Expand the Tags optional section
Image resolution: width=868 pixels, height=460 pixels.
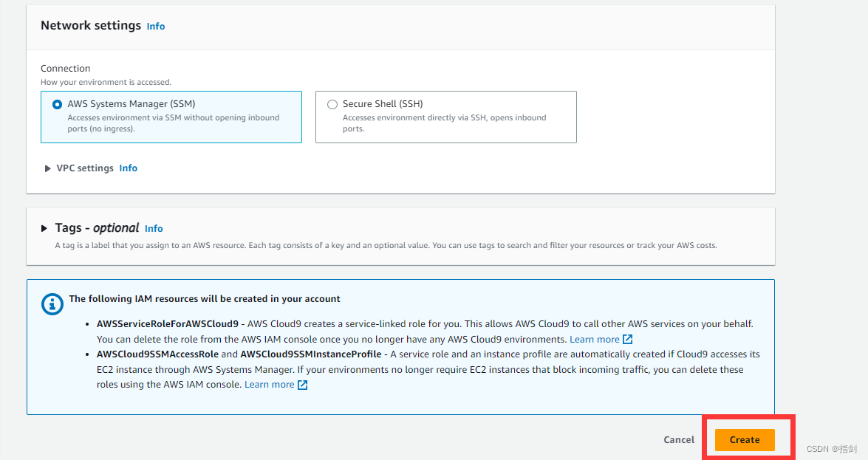(x=44, y=228)
